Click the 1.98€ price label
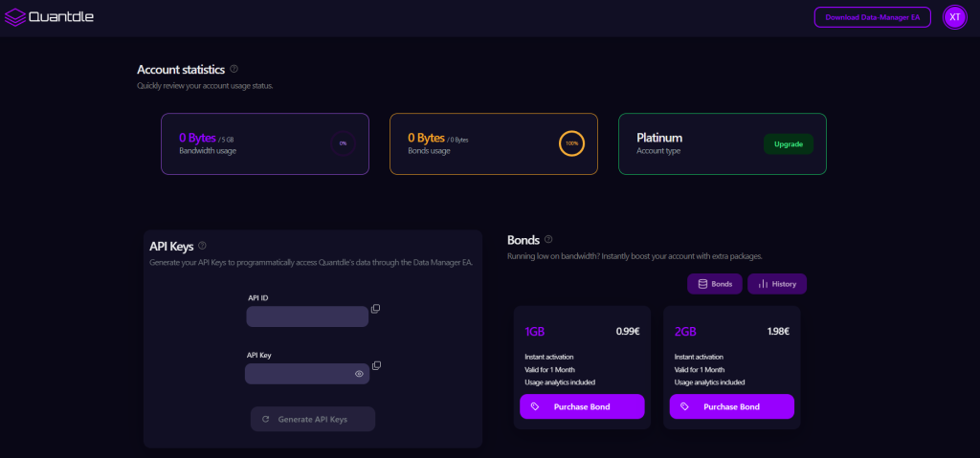The image size is (980, 458). [778, 332]
